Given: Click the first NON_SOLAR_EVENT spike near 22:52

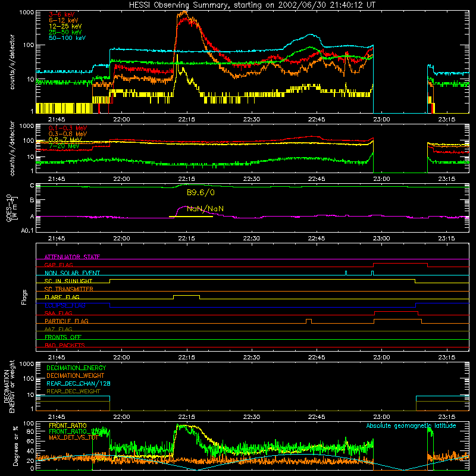Looking at the screenshot, I should [346, 273].
